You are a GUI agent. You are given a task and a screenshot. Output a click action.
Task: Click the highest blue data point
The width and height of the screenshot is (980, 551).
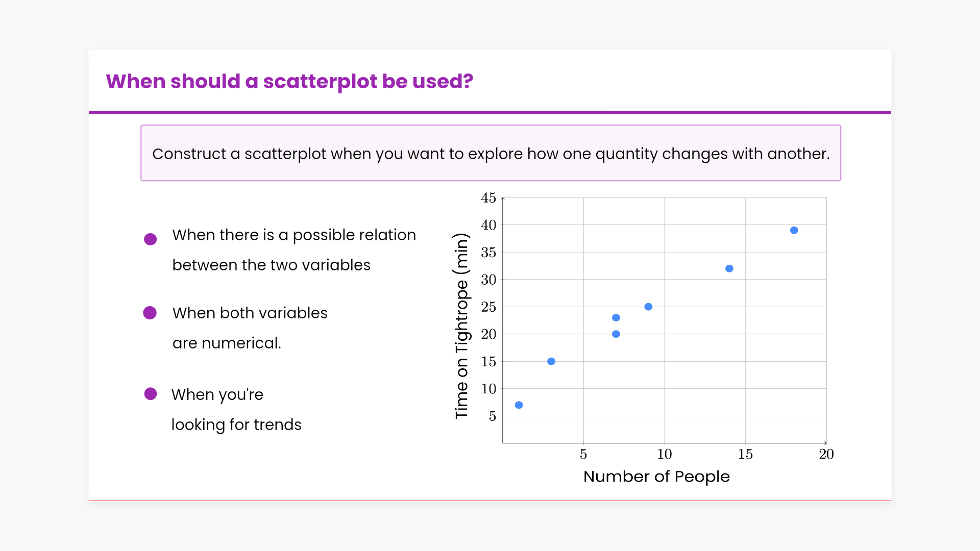794,231
